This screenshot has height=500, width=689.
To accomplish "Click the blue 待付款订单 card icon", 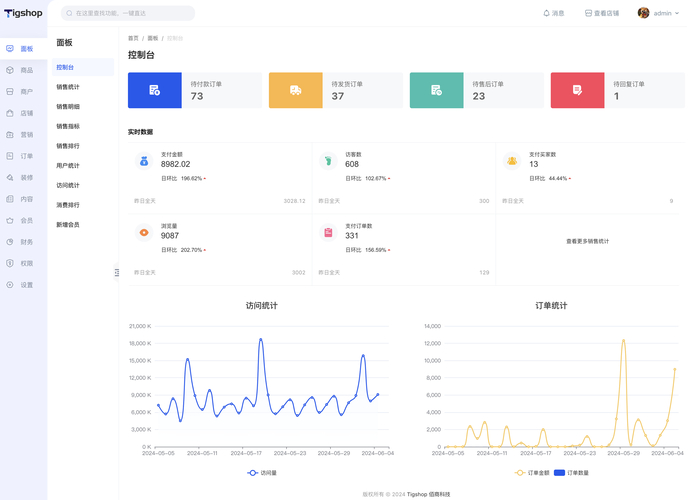I will [155, 90].
